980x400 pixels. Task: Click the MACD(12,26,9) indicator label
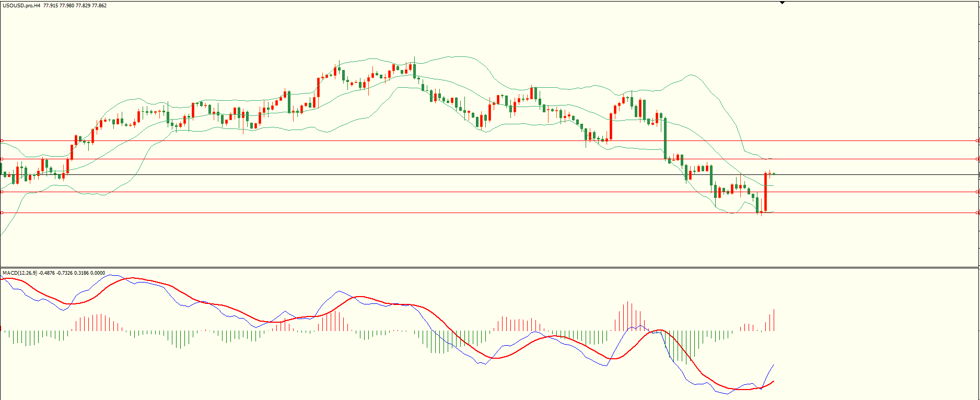[x=19, y=273]
